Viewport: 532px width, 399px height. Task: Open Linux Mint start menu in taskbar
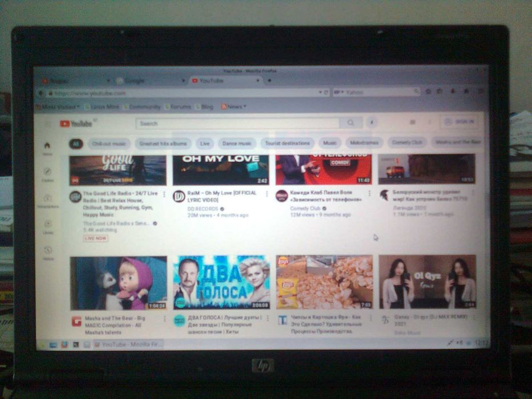point(42,345)
